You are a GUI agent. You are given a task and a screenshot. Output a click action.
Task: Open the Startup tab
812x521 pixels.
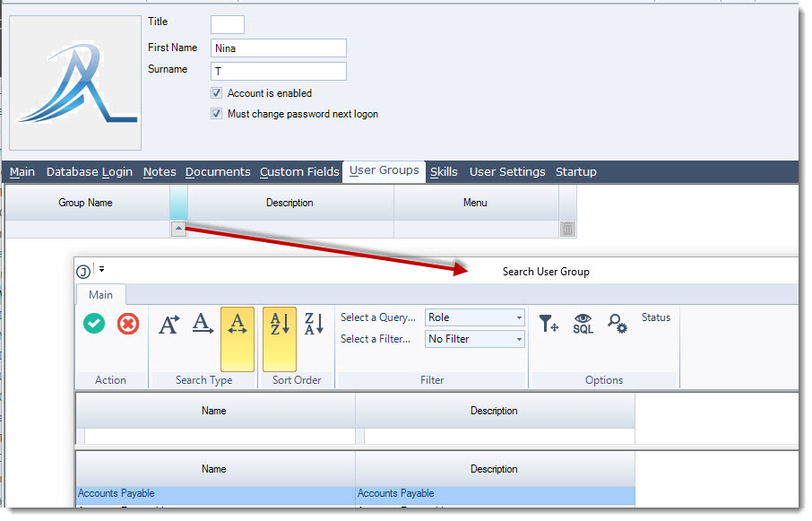click(x=576, y=172)
